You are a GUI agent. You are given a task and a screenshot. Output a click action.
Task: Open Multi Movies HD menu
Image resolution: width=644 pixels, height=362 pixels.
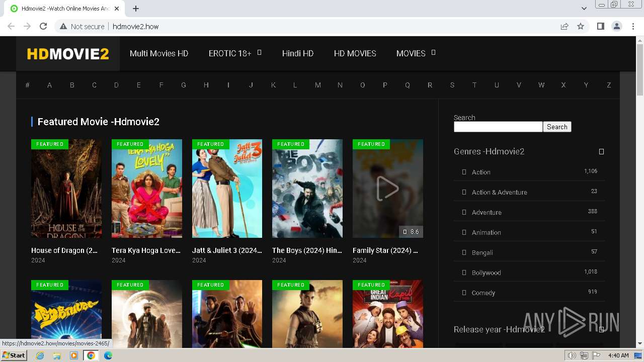159,53
